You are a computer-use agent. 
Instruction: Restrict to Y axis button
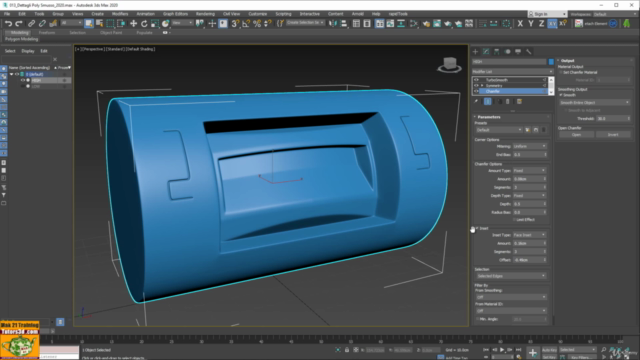pos(531,24)
